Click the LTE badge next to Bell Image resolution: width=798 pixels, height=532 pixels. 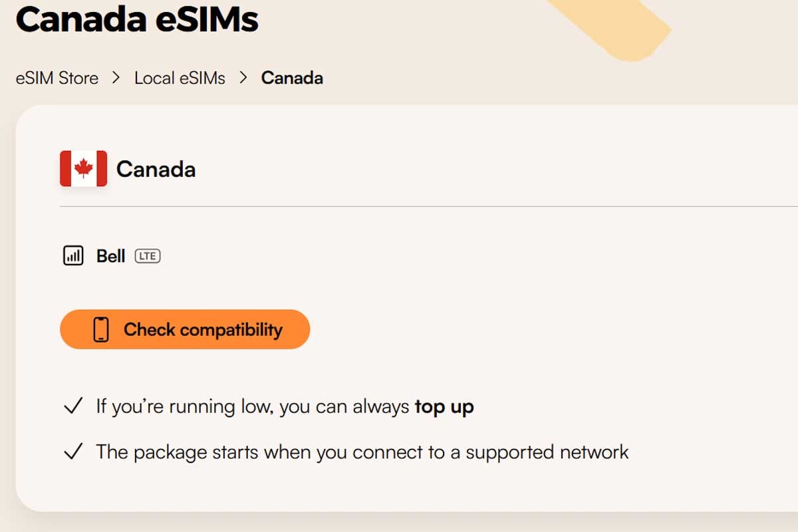point(147,256)
